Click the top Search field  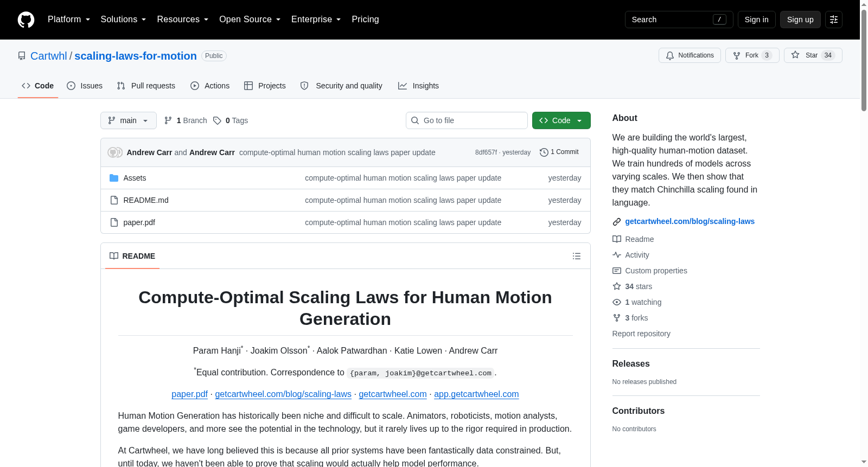pos(679,20)
